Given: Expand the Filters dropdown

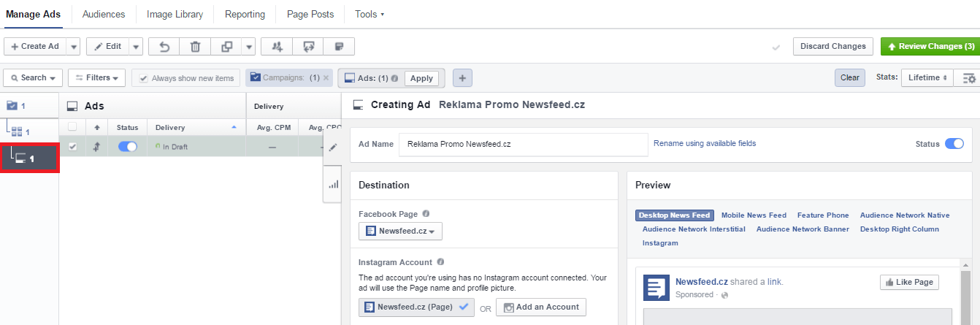Looking at the screenshot, I should pos(96,78).
